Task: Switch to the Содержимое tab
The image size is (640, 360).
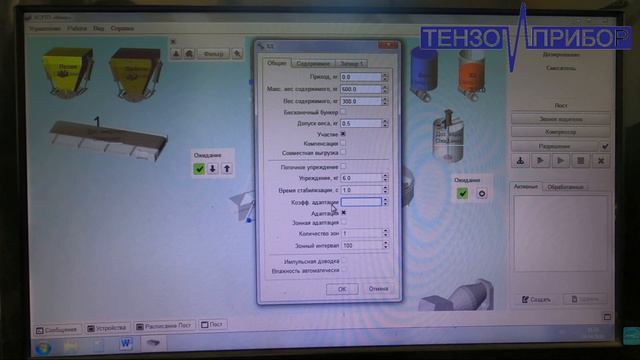Action: (313, 64)
